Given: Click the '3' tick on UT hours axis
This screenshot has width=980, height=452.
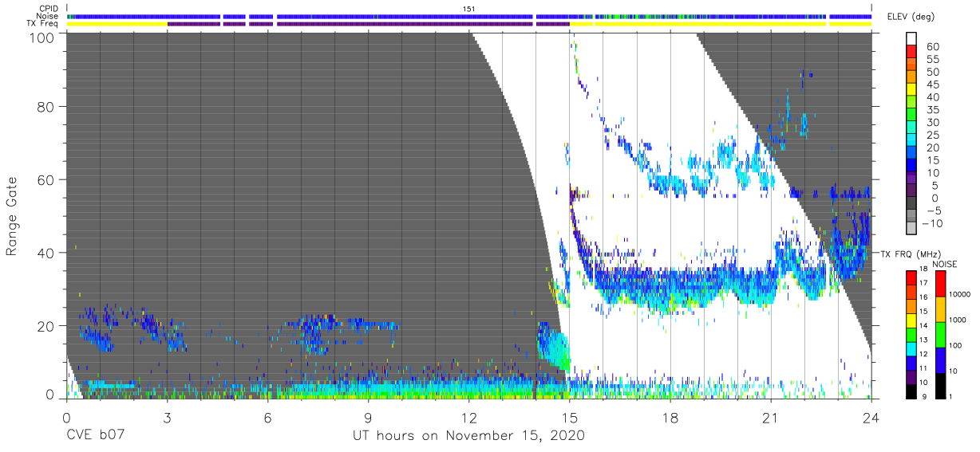Looking at the screenshot, I should tap(167, 417).
